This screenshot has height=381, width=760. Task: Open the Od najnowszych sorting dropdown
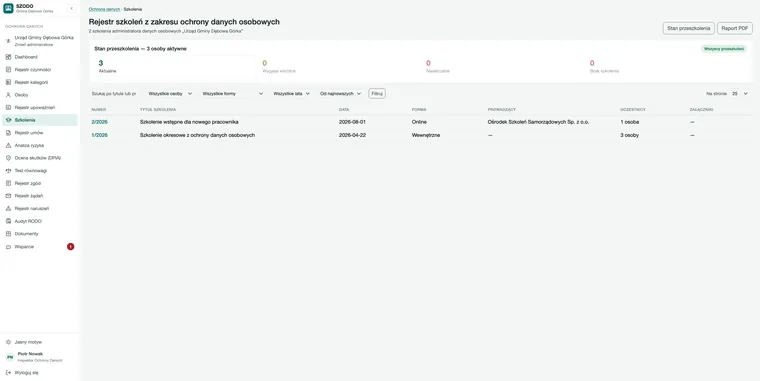340,94
